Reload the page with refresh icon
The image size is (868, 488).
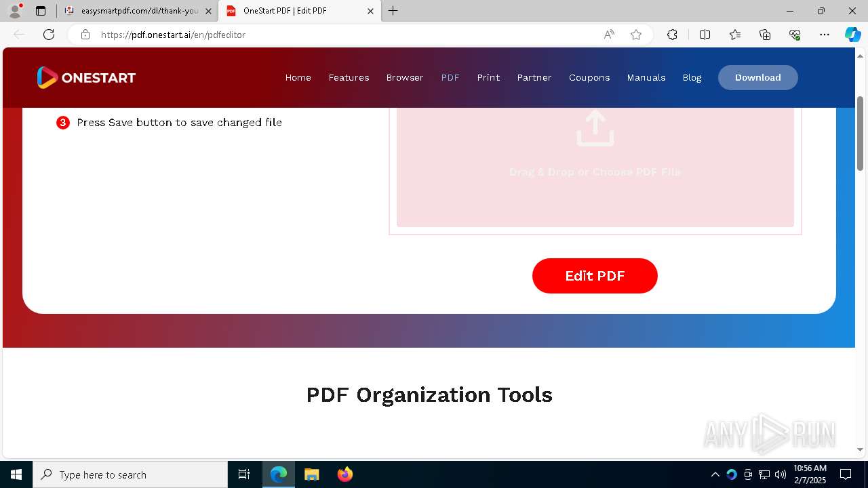[49, 35]
